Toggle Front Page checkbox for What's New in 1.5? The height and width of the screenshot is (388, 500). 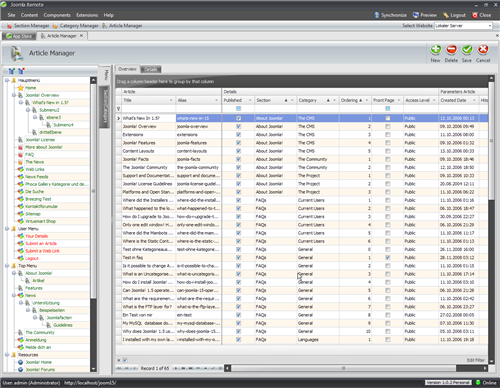(x=387, y=118)
